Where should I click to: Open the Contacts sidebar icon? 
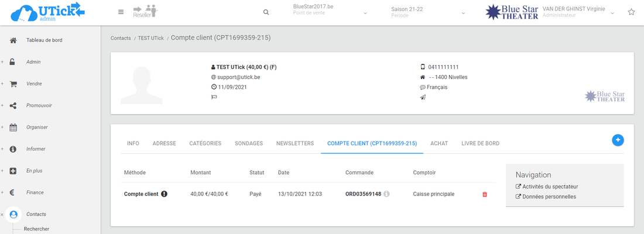click(13, 214)
